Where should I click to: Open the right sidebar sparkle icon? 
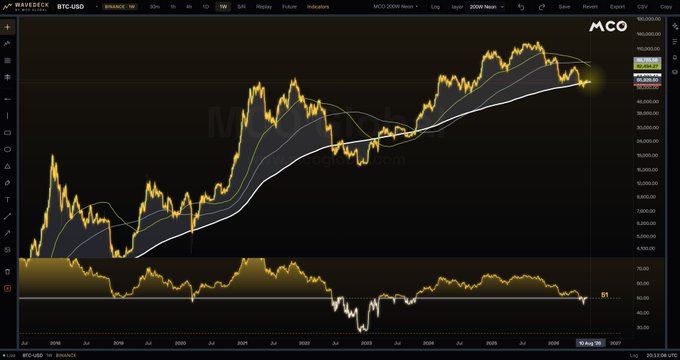tap(674, 27)
